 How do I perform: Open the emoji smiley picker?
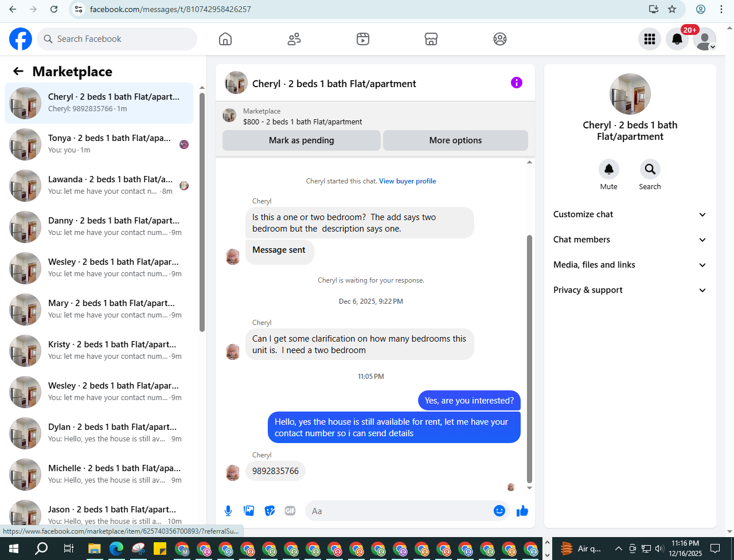(x=499, y=511)
